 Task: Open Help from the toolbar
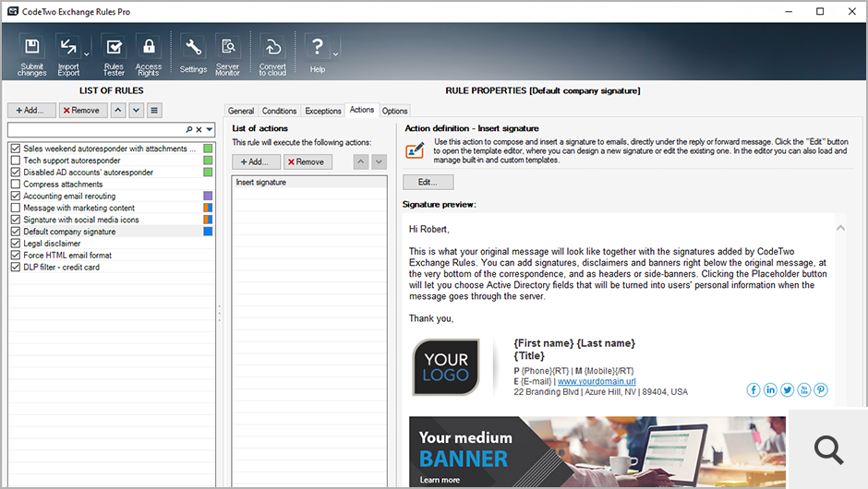click(318, 54)
